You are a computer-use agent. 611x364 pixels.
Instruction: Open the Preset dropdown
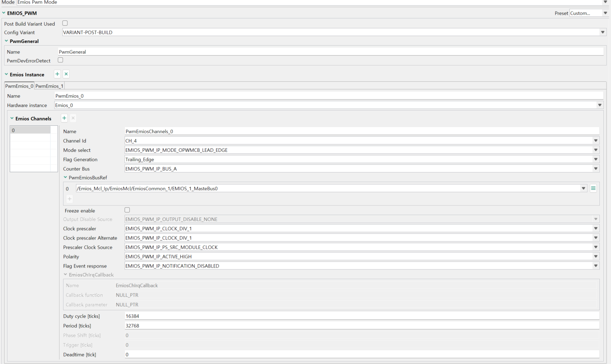point(605,13)
